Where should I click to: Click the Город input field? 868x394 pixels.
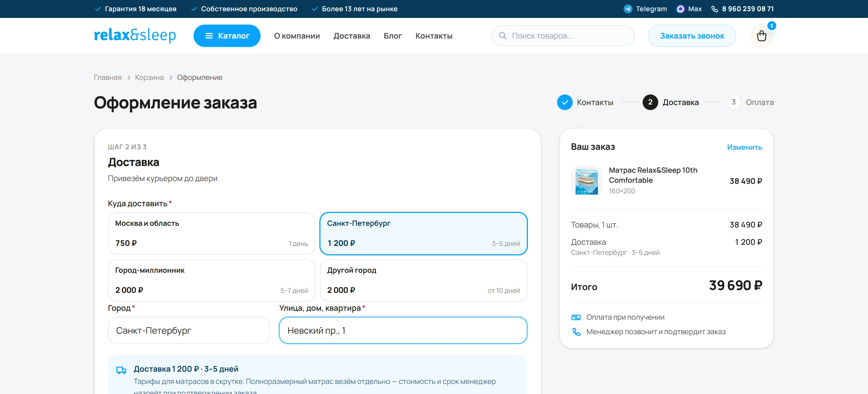tap(189, 330)
